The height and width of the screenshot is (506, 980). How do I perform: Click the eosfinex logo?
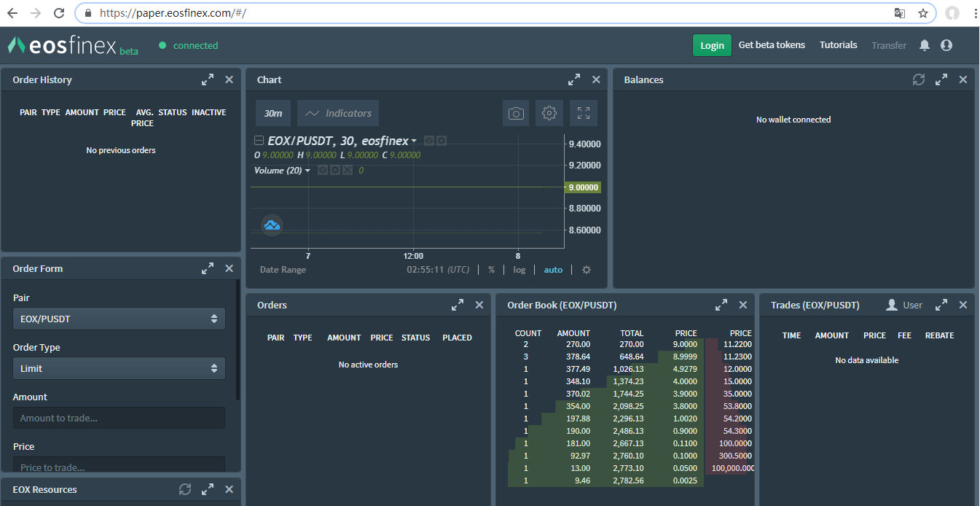pyautogui.click(x=72, y=46)
